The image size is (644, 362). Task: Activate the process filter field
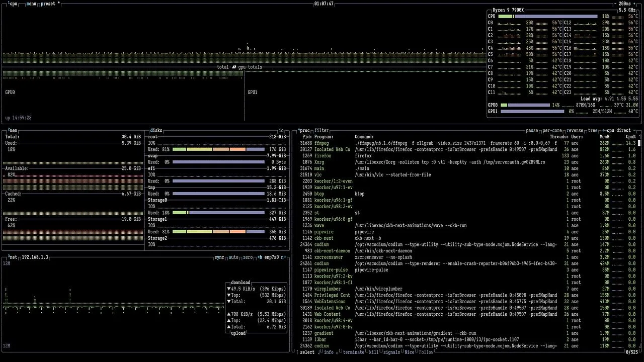point(321,130)
